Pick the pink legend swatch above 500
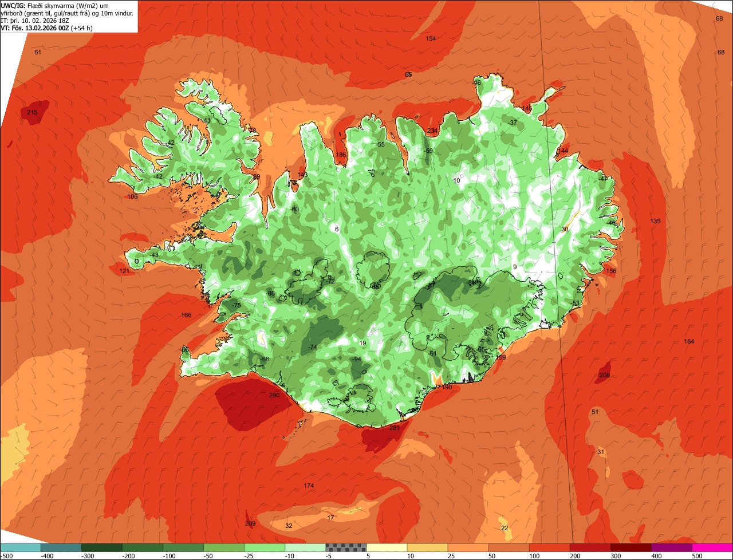The height and width of the screenshot is (560, 733). (712, 547)
